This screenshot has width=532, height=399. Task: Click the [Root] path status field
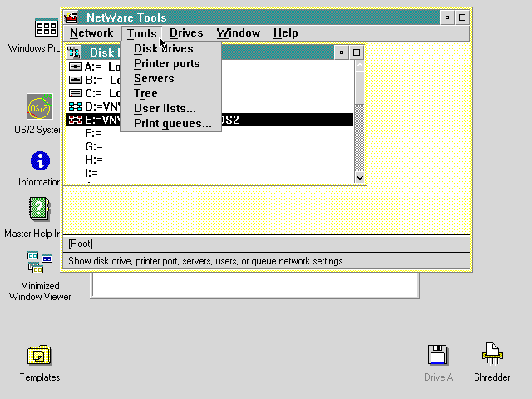click(266, 244)
